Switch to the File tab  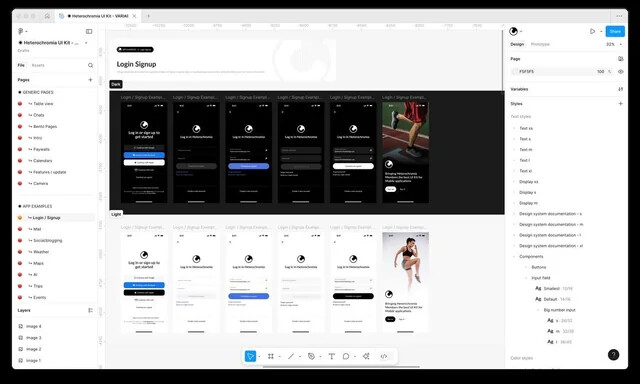click(x=21, y=65)
